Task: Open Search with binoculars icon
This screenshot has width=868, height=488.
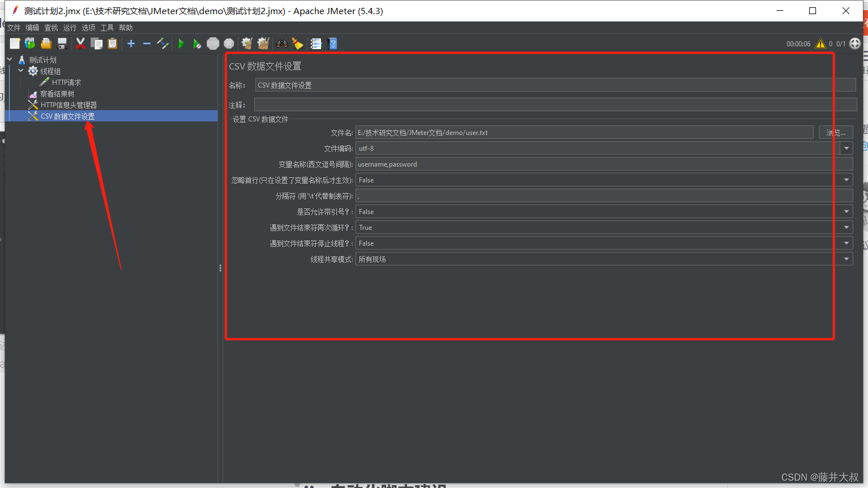Action: pyautogui.click(x=281, y=43)
